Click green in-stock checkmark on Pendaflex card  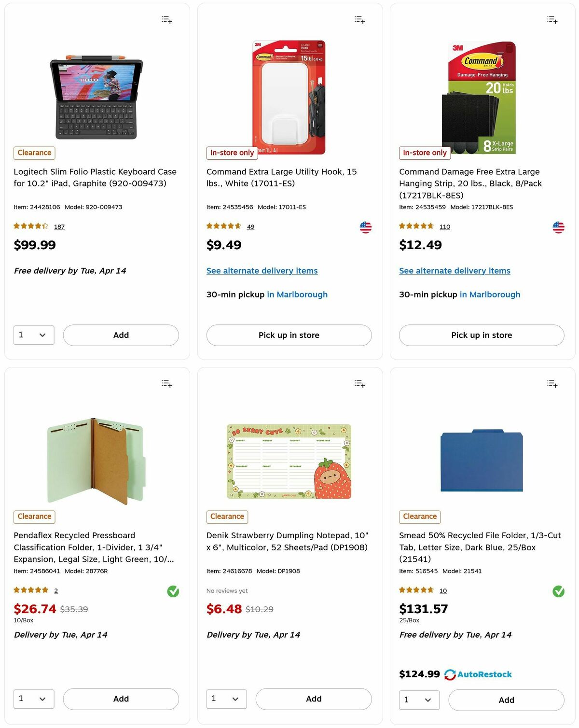click(x=173, y=591)
